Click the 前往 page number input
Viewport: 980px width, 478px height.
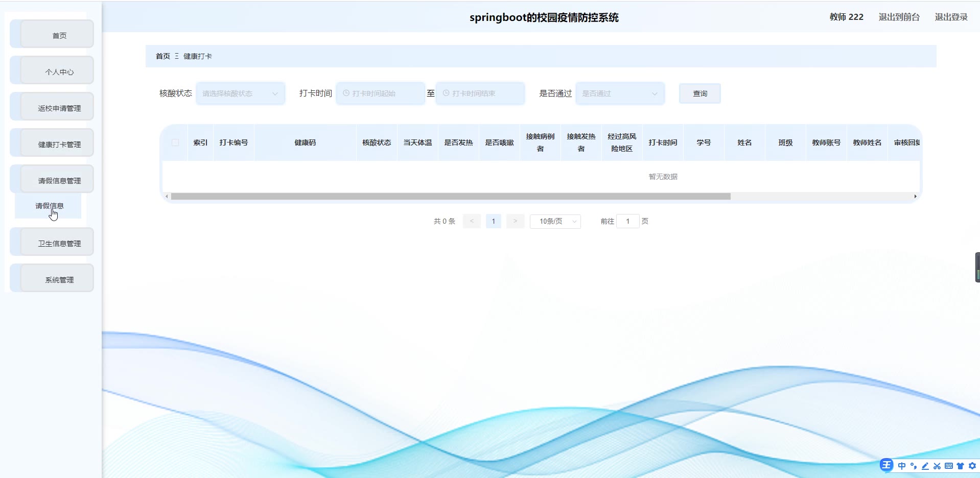click(x=628, y=221)
